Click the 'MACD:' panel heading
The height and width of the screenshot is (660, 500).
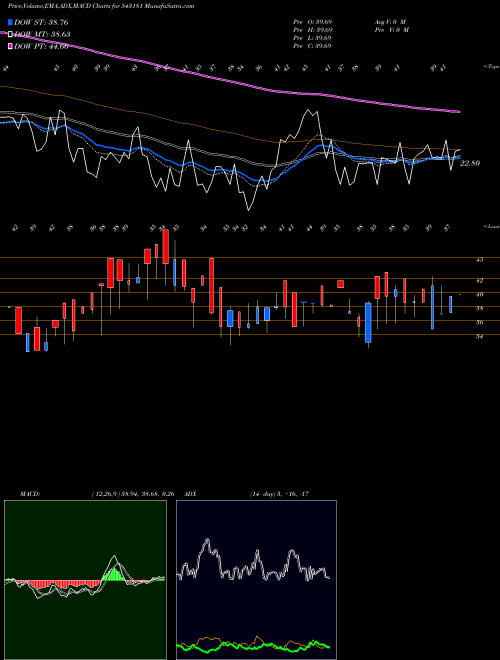click(30, 494)
